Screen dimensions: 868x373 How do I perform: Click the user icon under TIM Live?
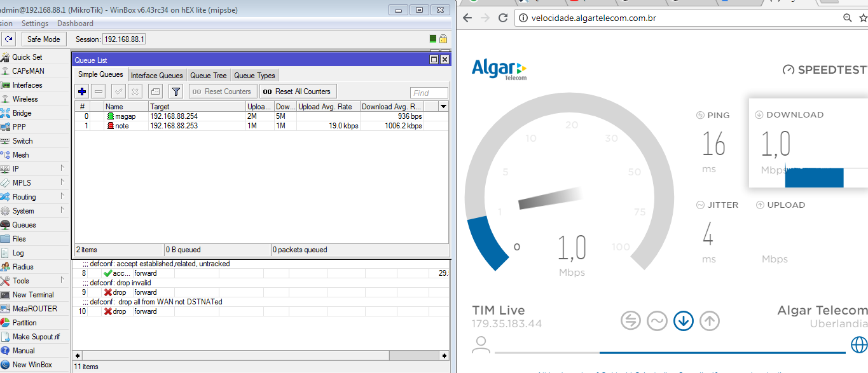click(x=481, y=345)
